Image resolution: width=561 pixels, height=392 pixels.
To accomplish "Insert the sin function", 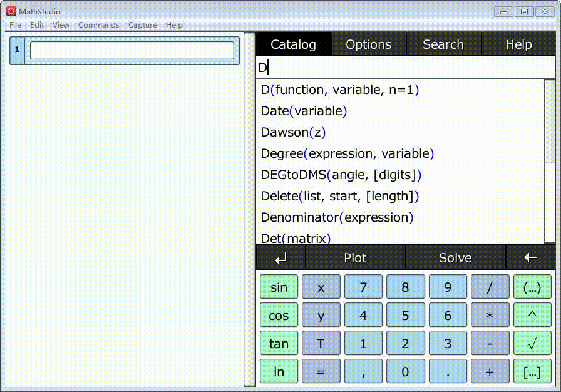I will [279, 287].
